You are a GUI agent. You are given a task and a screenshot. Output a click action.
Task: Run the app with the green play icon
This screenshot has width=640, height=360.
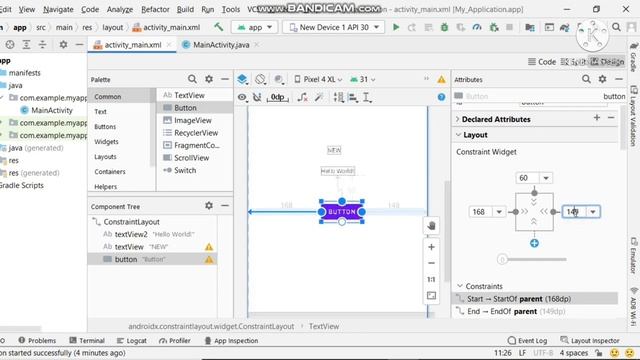coord(396,27)
